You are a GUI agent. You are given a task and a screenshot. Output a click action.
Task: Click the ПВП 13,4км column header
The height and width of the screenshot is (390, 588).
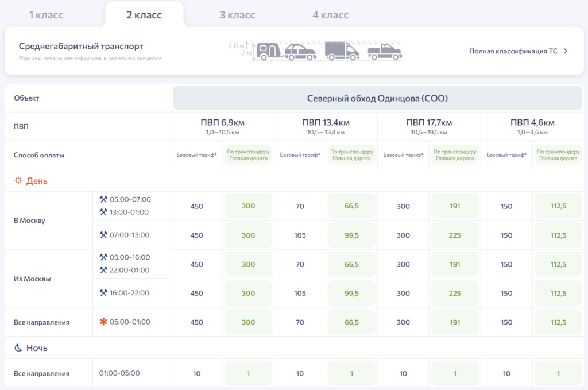click(x=326, y=122)
